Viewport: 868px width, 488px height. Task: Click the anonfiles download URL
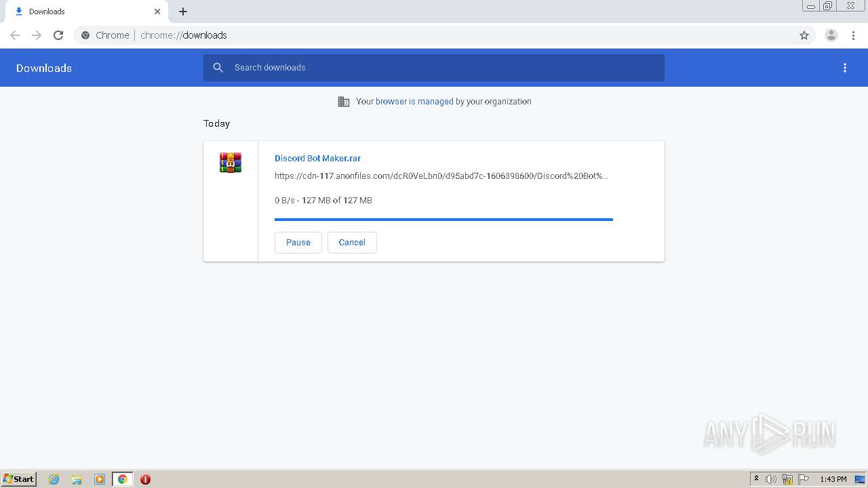pos(441,176)
